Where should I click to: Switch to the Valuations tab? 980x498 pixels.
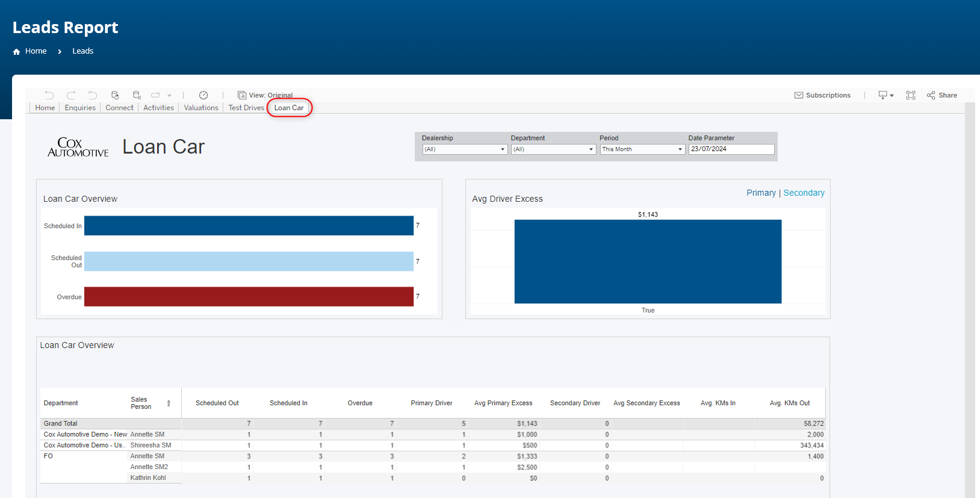pos(201,108)
